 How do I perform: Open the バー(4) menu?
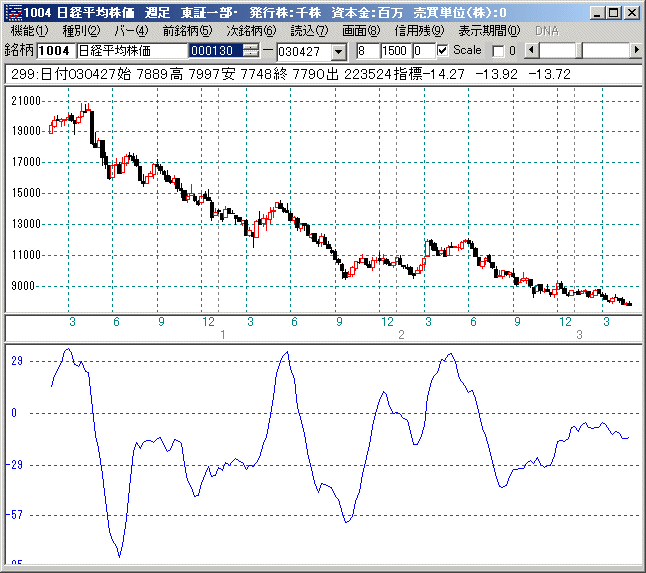coord(131,31)
